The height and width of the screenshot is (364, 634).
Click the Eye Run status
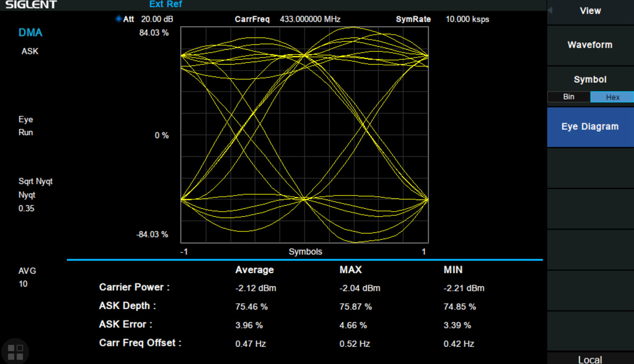pos(25,126)
